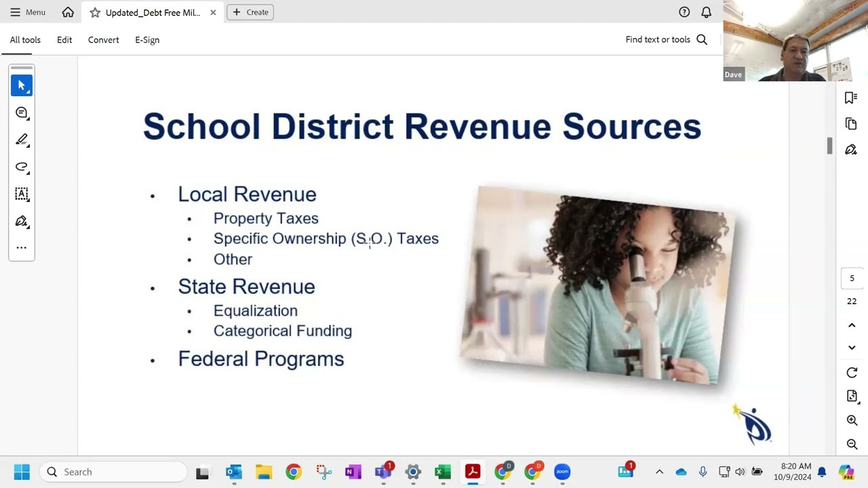Open the page thumbnails panel icon
Screen dimensions: 868x488
[851, 124]
